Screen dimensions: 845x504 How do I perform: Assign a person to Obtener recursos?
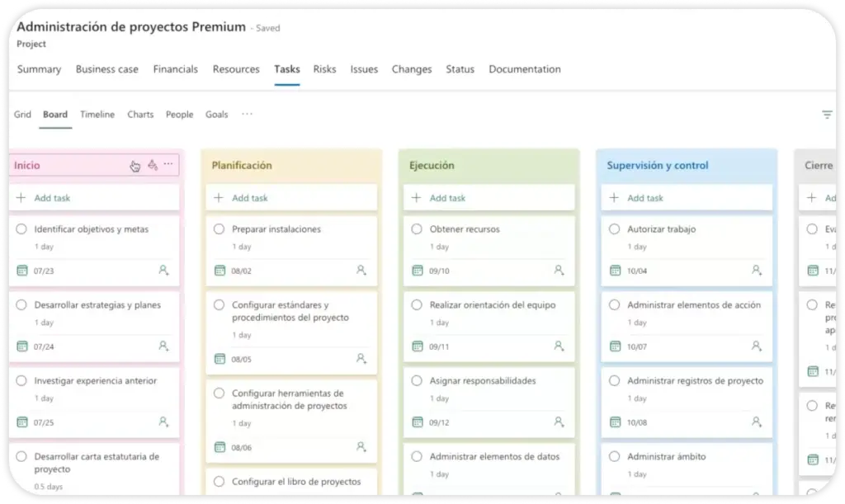pyautogui.click(x=559, y=271)
